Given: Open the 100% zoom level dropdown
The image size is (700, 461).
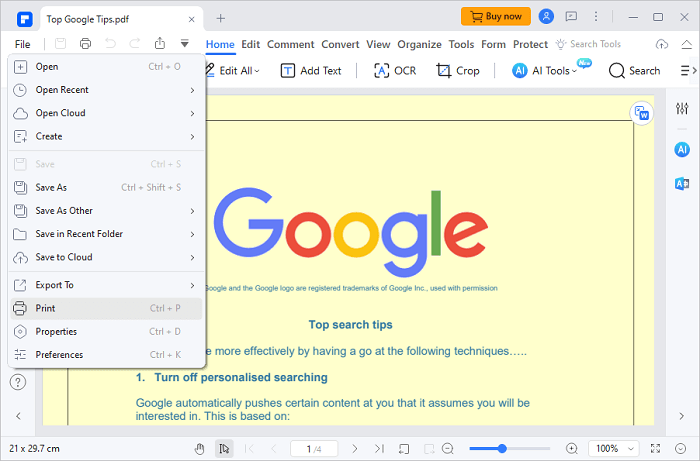Looking at the screenshot, I should [x=614, y=449].
